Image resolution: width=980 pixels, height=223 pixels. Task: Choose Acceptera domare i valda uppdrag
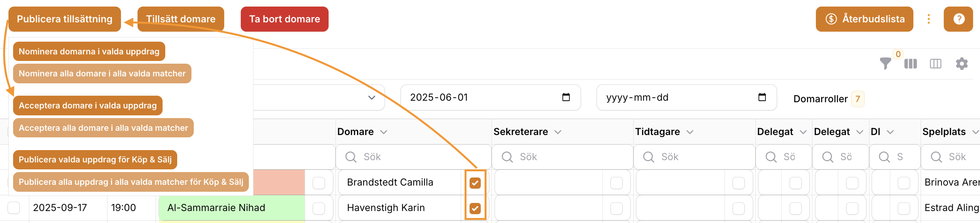[x=88, y=105]
